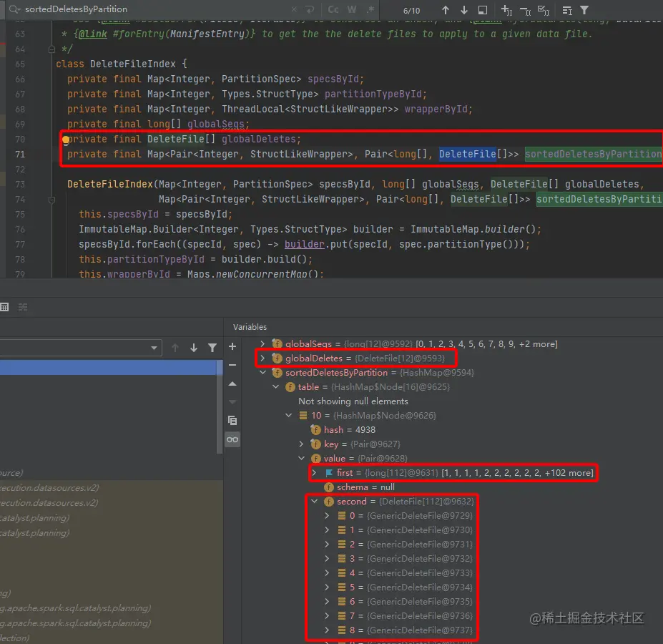Image resolution: width=663 pixels, height=644 pixels.
Task: Toggle Match Case (Cc) in find bar
Action: (333, 9)
